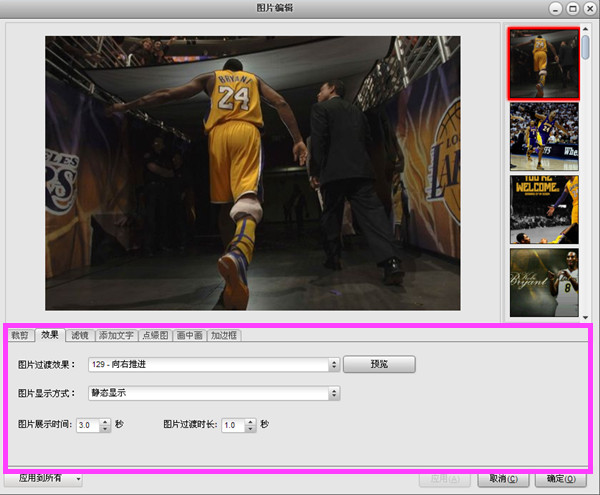
Task: Click the thumbnail list scrollbar handle
Action: coord(585,47)
